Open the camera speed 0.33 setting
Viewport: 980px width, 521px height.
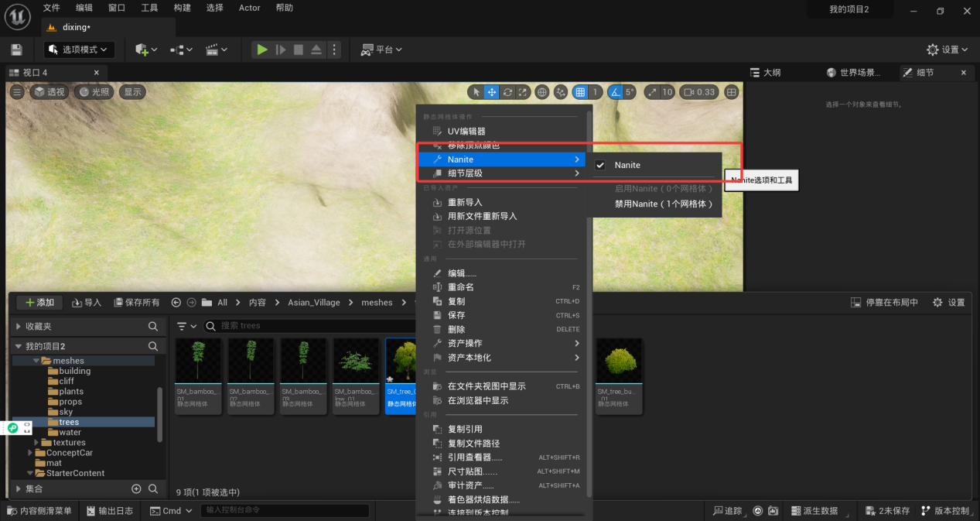point(700,92)
